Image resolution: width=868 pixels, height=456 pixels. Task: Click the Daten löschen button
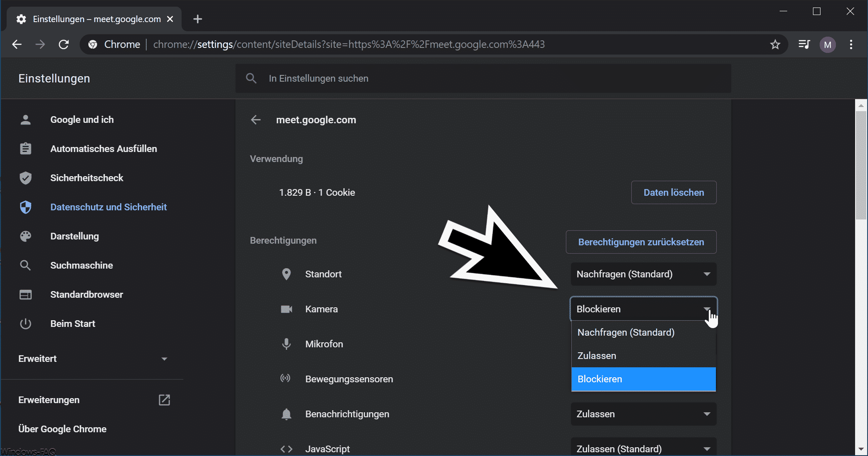[674, 192]
